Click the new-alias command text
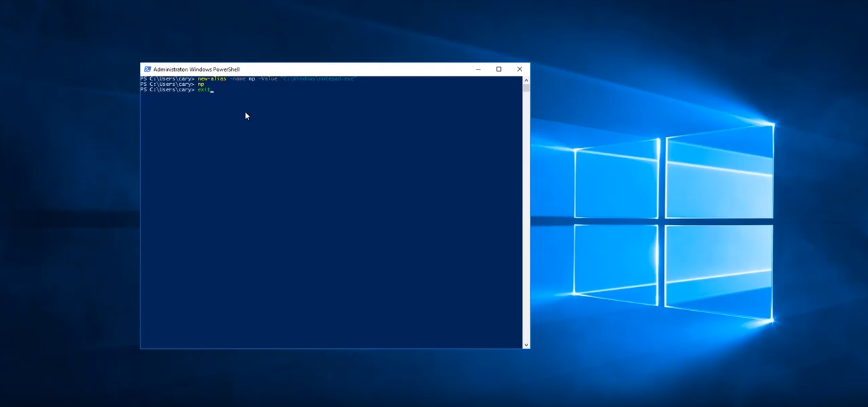Screen dimensions: 868x407 (212, 79)
